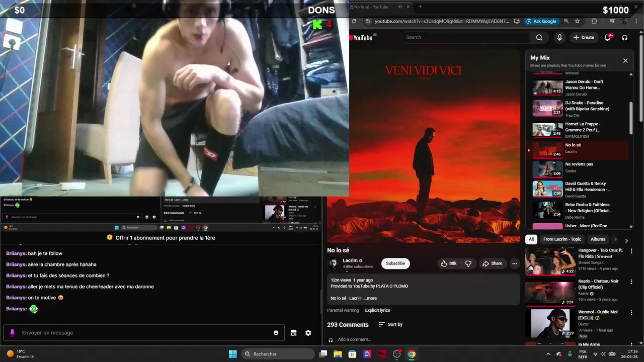Image resolution: width=644 pixels, height=362 pixels.
Task: Play DJ Snake - Paradise from the mix
Action: (579, 109)
